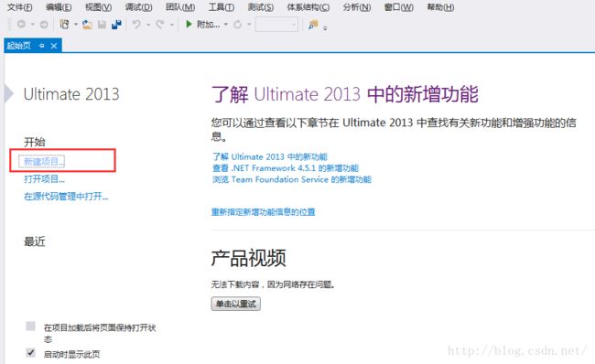595x364 pixels.
Task: Close the 起始页 tab
Action: (54, 46)
